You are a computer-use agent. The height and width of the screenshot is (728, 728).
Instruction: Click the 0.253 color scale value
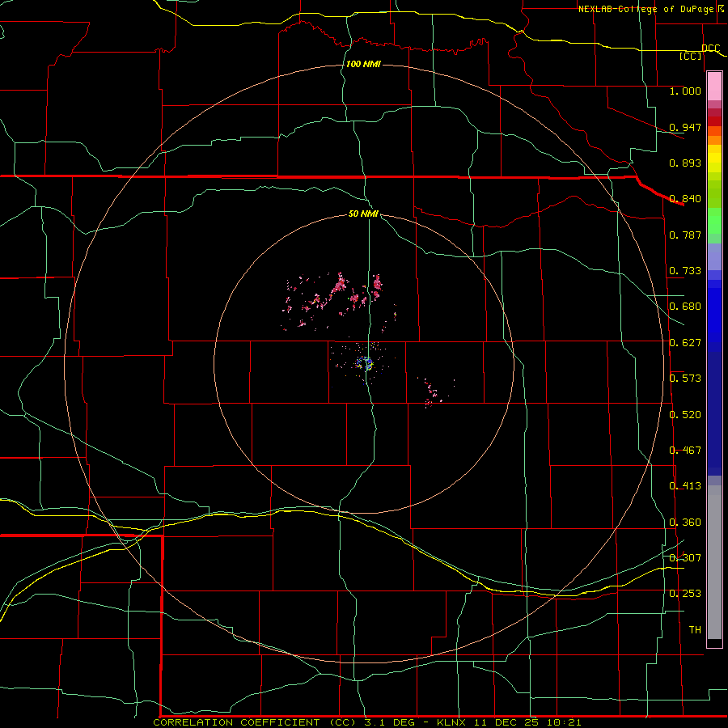[685, 594]
